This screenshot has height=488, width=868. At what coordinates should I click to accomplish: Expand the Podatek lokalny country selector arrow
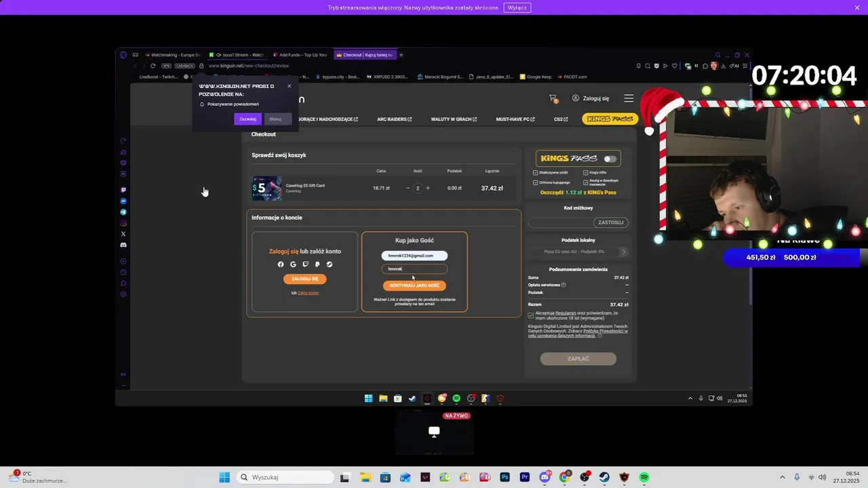point(624,251)
